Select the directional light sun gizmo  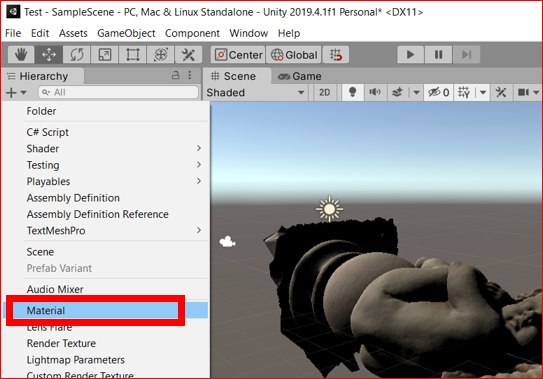click(x=329, y=209)
